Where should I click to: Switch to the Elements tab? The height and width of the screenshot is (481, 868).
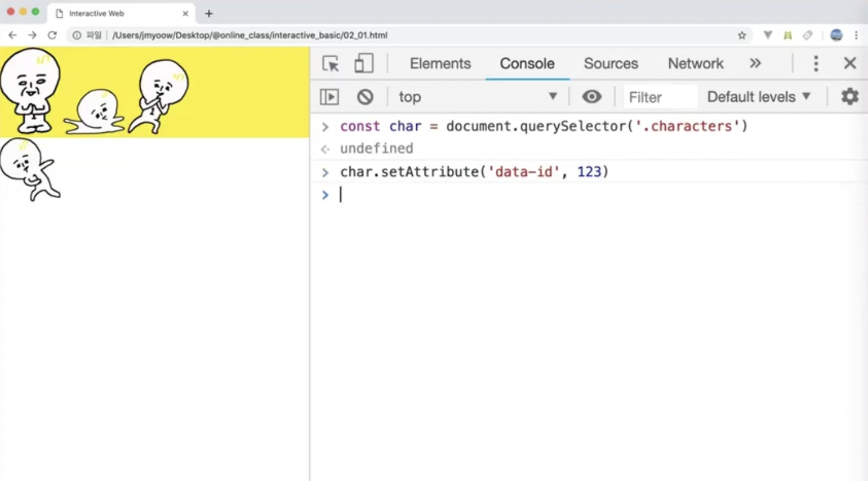point(440,64)
